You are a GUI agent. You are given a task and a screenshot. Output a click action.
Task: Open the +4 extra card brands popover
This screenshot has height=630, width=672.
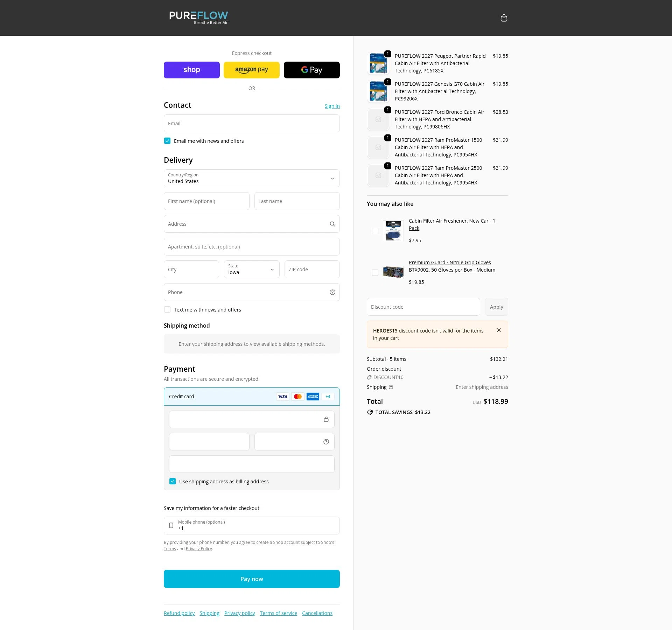tap(328, 397)
